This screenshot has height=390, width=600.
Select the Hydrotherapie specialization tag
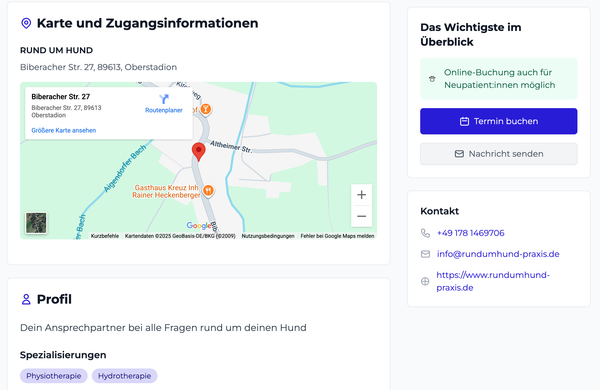pos(124,376)
